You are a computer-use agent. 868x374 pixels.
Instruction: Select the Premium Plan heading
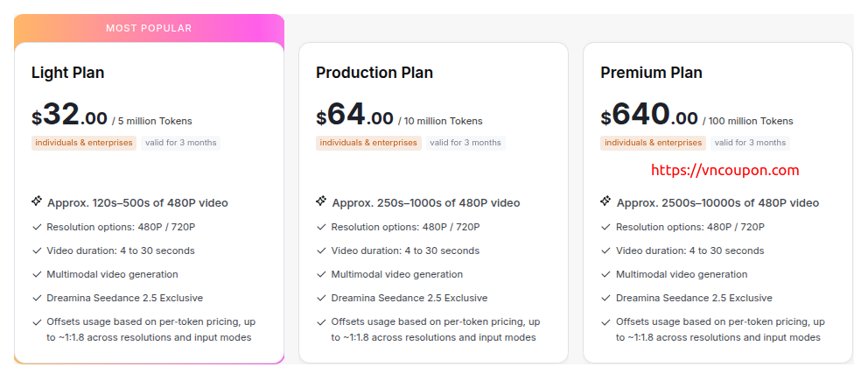tap(651, 73)
